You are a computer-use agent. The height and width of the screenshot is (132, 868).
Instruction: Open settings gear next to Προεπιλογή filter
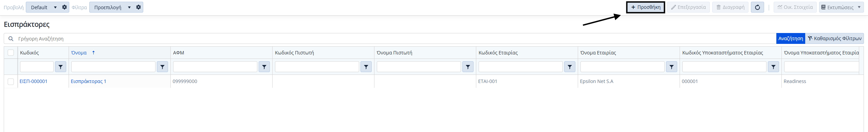click(x=138, y=7)
